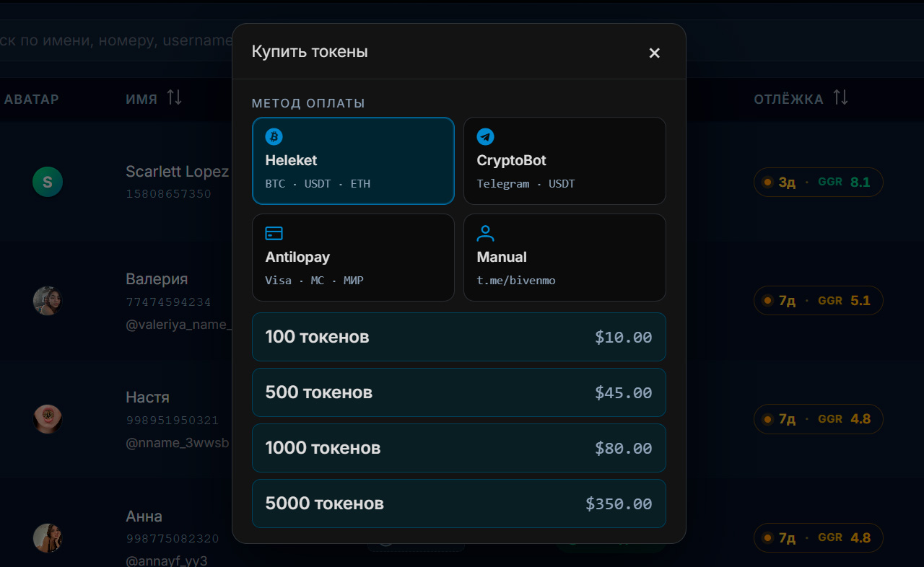
Task: Click the credit card icon on Antilopay
Action: coord(274,233)
